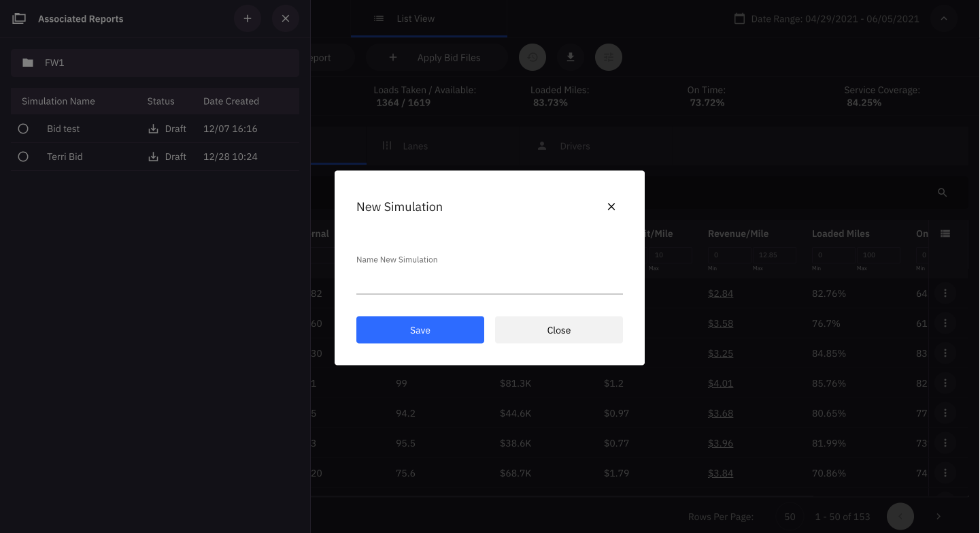Select the Terri Bid simulation radio button

click(23, 157)
